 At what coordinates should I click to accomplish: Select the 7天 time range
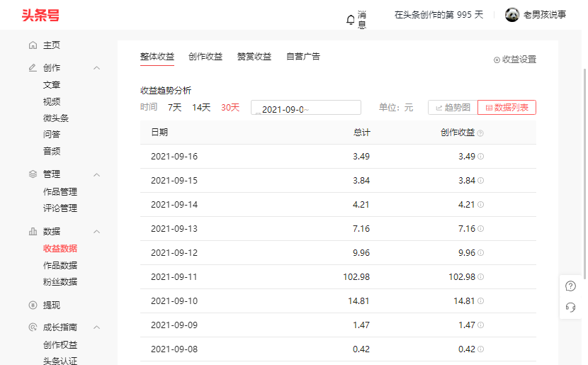click(x=175, y=108)
